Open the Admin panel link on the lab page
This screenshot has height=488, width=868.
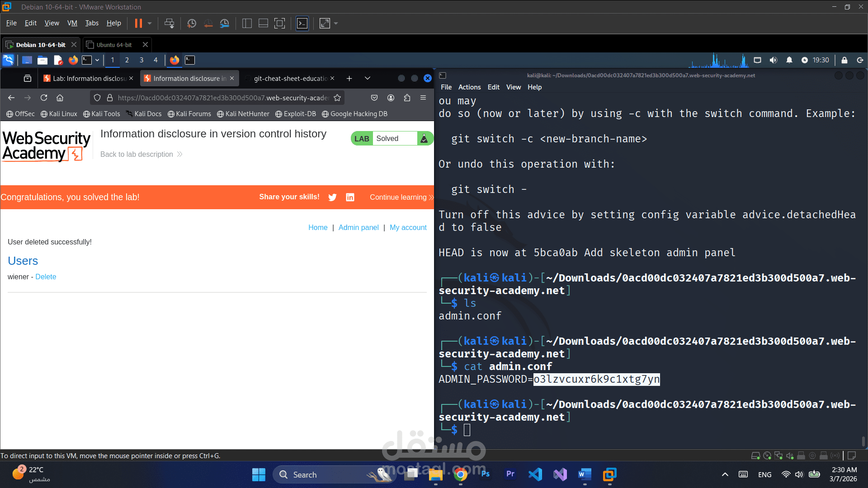point(359,227)
